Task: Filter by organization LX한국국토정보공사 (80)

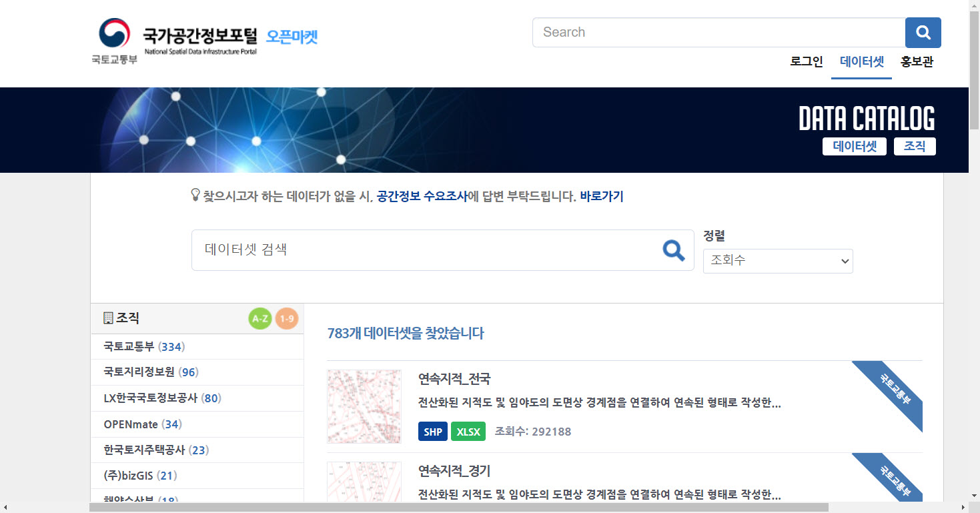Action: [162, 398]
